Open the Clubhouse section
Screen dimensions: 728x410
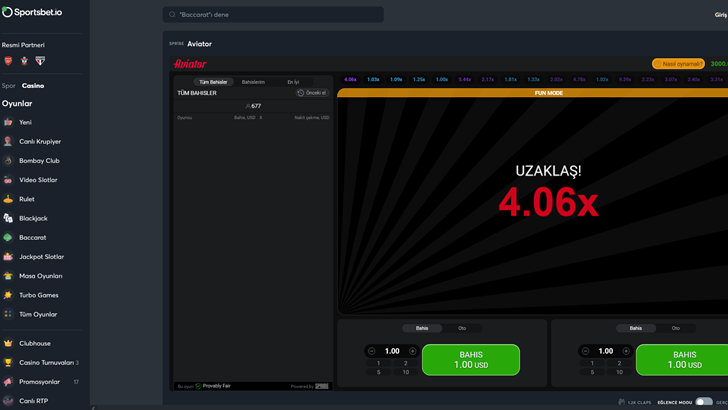(35, 343)
